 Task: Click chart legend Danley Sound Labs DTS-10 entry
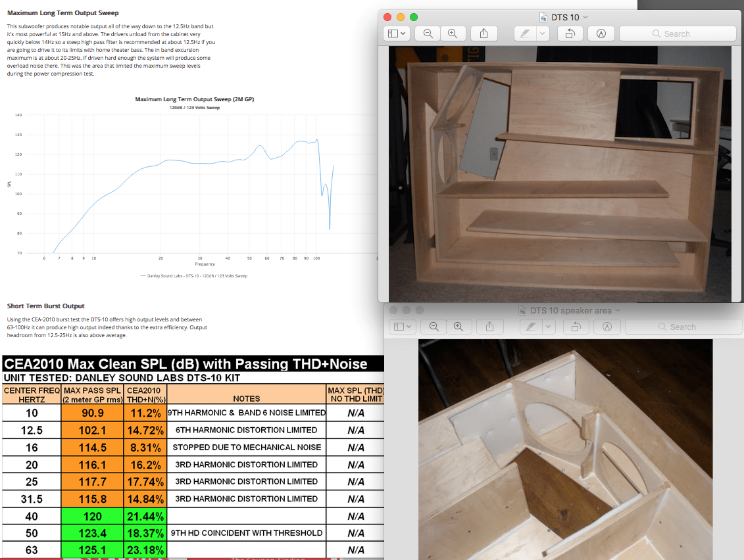click(194, 275)
